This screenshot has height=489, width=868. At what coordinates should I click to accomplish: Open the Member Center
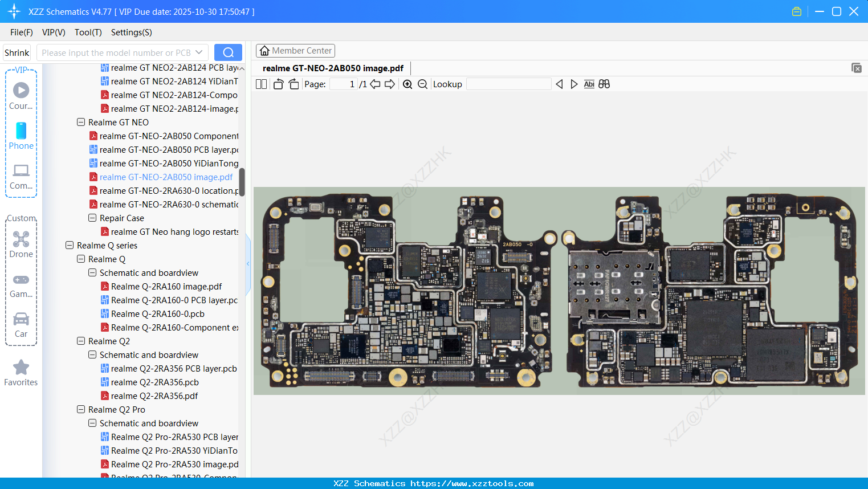295,50
